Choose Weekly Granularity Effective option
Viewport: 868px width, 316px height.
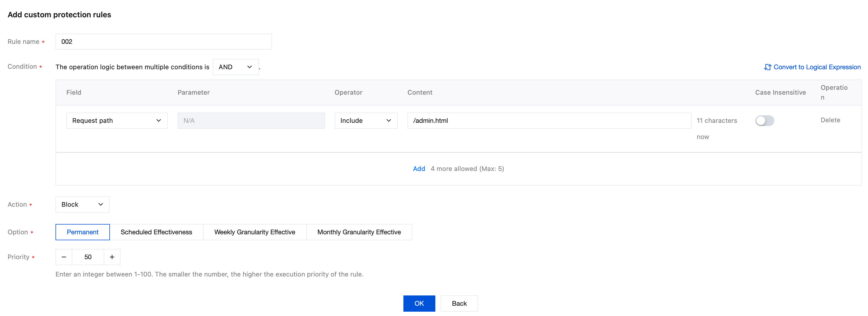(254, 232)
